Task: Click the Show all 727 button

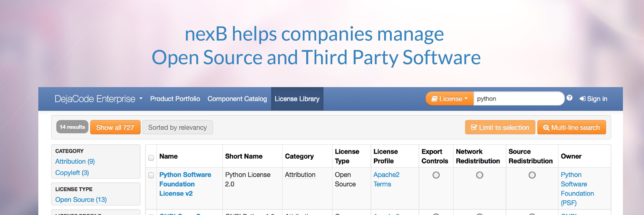Action: [x=115, y=127]
